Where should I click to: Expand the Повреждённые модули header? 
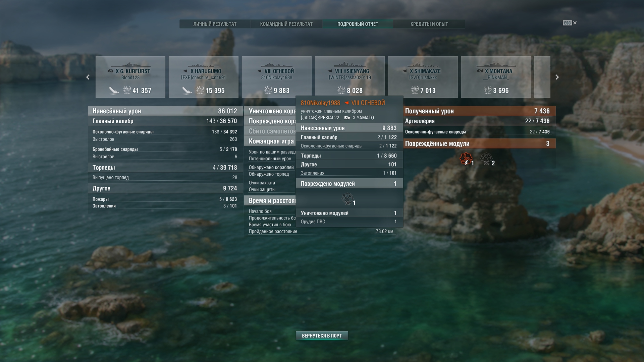tap(478, 143)
